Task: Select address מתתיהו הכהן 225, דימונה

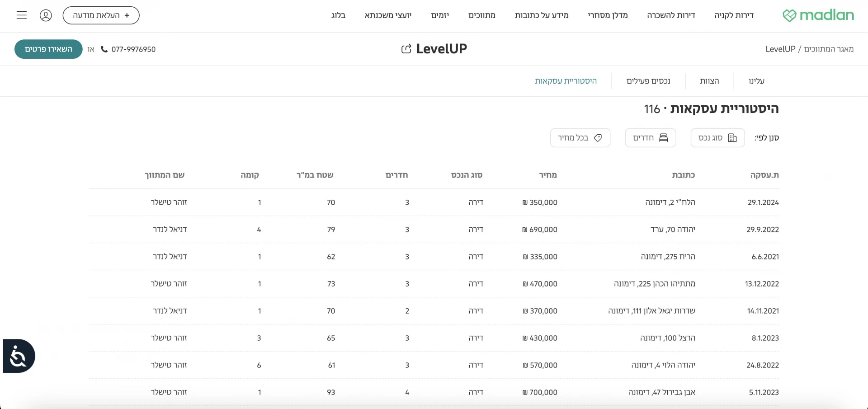Action: (655, 284)
